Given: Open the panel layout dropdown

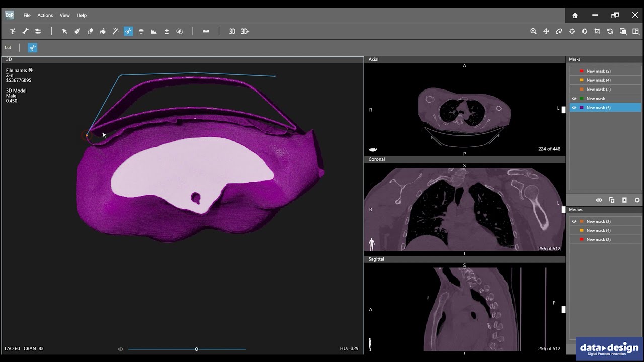Looking at the screenshot, I should [x=635, y=31].
